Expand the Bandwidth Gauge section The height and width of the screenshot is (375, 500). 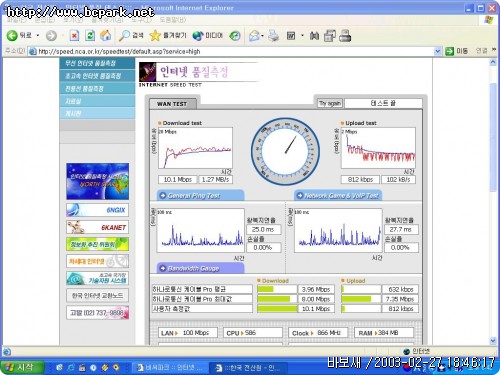[200, 268]
